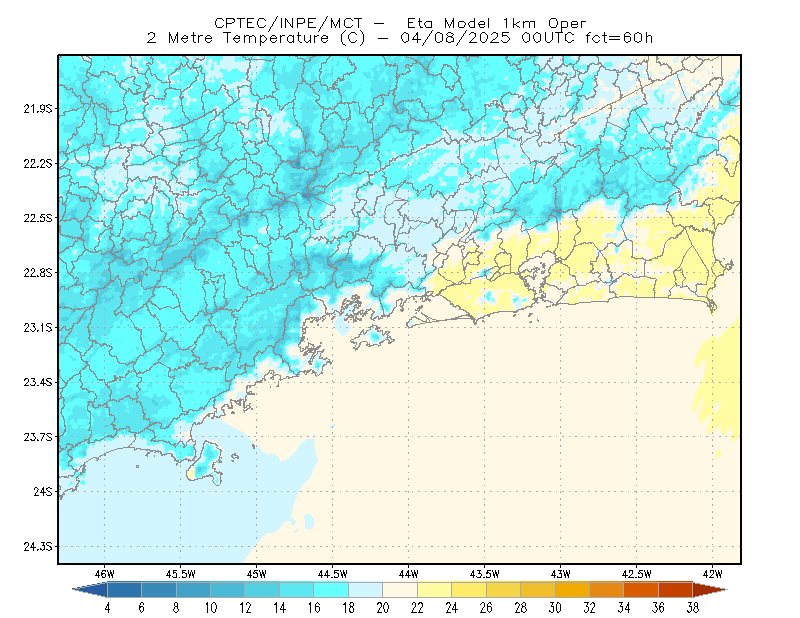The width and height of the screenshot is (800, 618).
Task: Select the 18-20 degree pale blue swatch
Action: pos(365,590)
